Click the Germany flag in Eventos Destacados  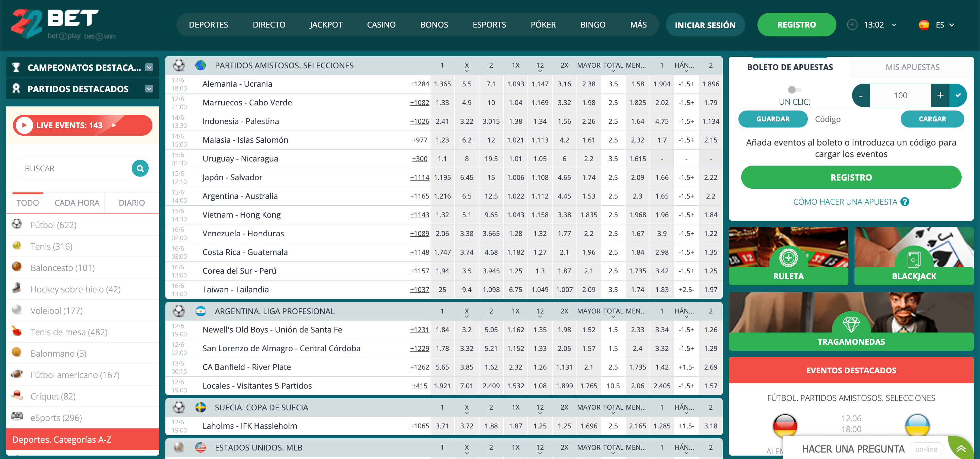pyautogui.click(x=785, y=426)
